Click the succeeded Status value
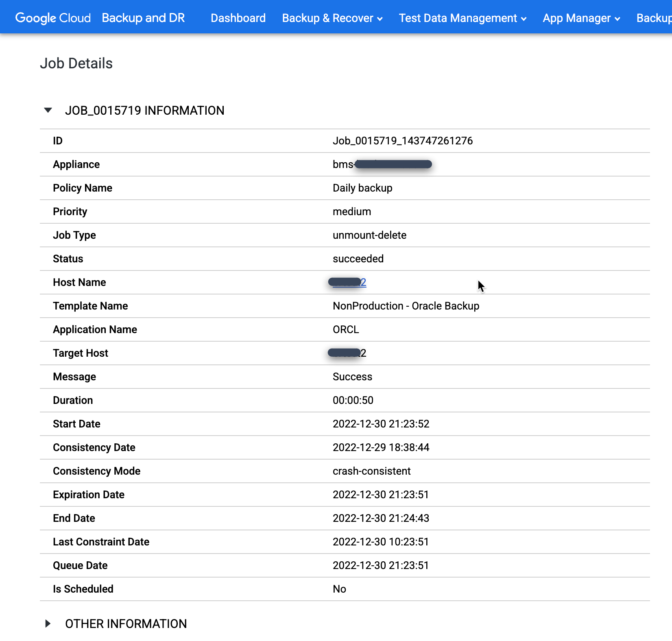This screenshot has height=641, width=672. 358,259
